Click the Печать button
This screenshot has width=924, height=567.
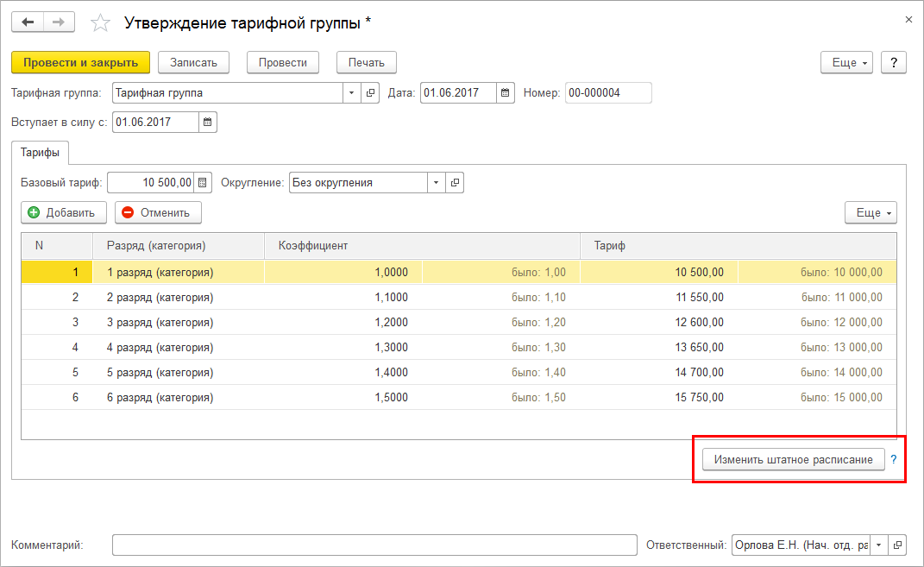(x=367, y=62)
